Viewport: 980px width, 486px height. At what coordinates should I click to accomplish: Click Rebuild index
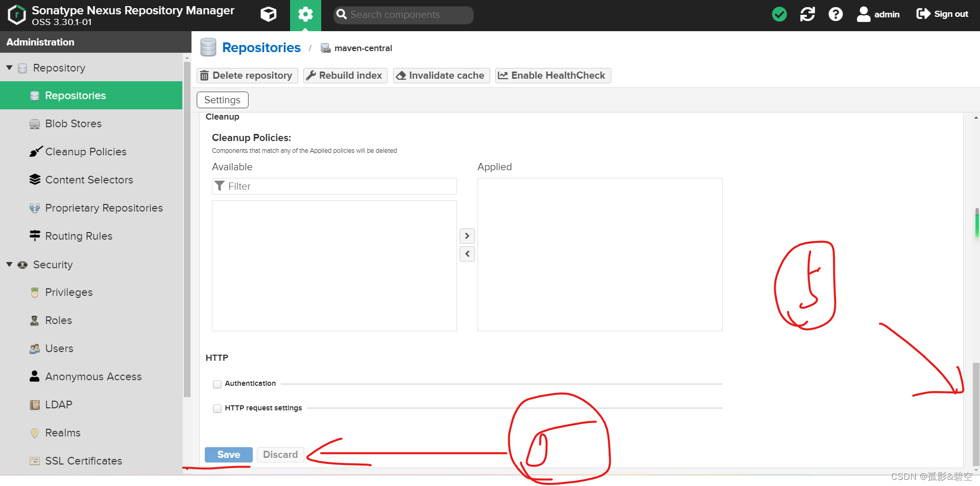tap(345, 76)
